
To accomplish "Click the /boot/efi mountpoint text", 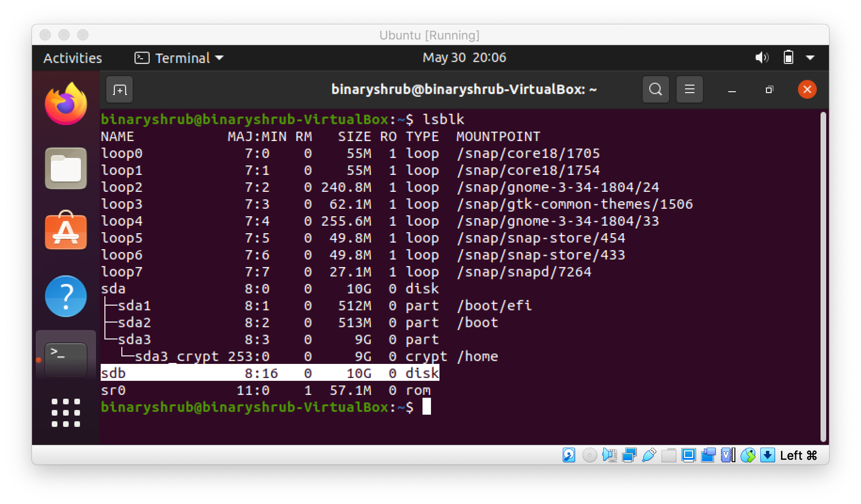I will pos(494,306).
